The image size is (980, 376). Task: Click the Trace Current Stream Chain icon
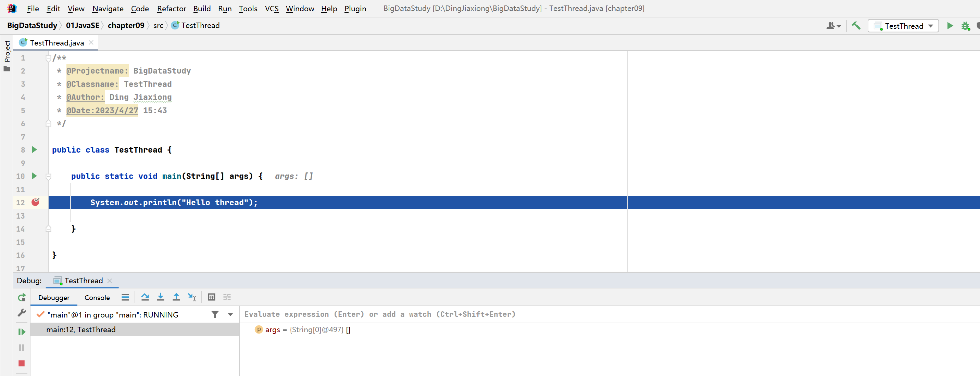coord(227,297)
